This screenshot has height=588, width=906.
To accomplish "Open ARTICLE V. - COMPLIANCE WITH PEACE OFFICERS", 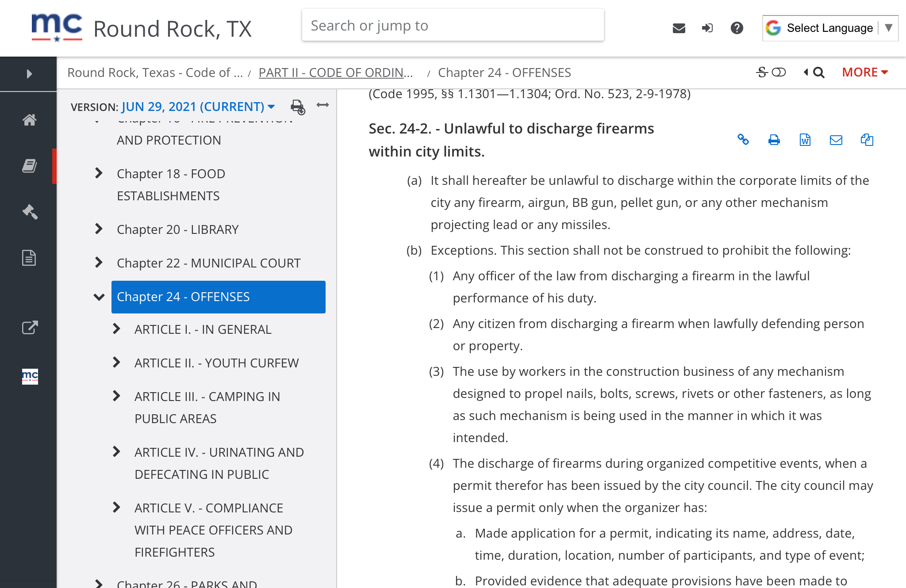I will click(214, 530).
